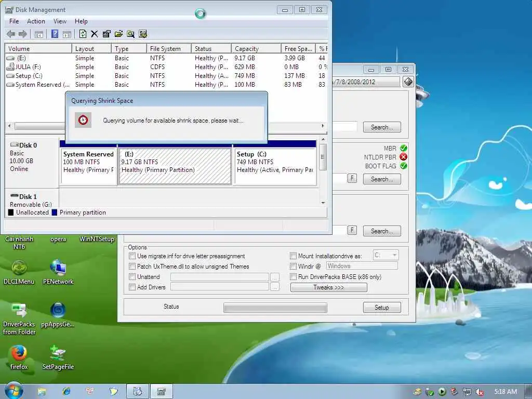Click the Open folder toolbar icon
The height and width of the screenshot is (399, 532).
[118, 34]
